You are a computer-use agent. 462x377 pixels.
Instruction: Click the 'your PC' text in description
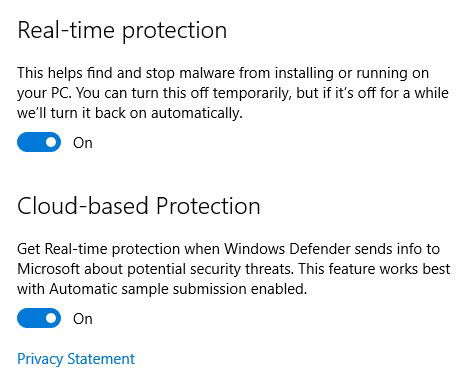click(44, 94)
